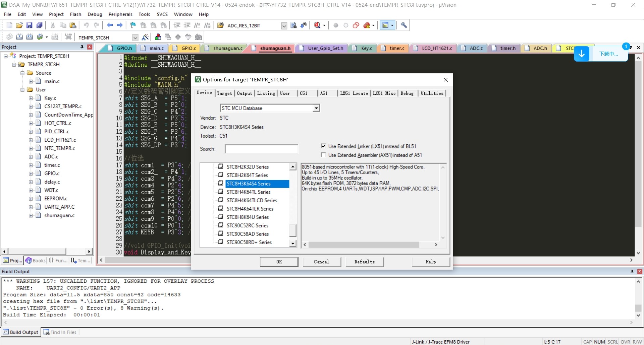The image size is (644, 345).
Task: Download to flash LOAD icon
Action: tap(68, 37)
